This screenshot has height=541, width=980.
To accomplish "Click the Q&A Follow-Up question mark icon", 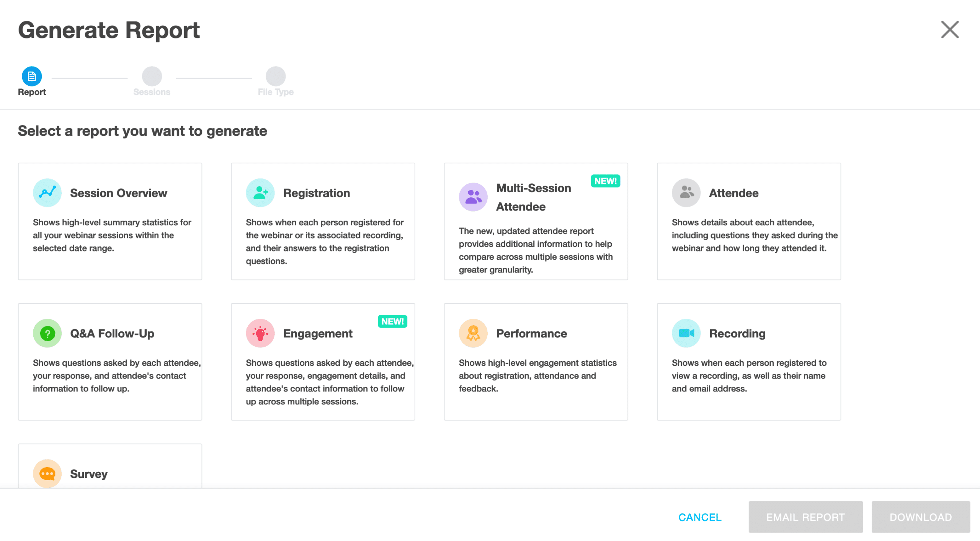I will pyautogui.click(x=47, y=333).
